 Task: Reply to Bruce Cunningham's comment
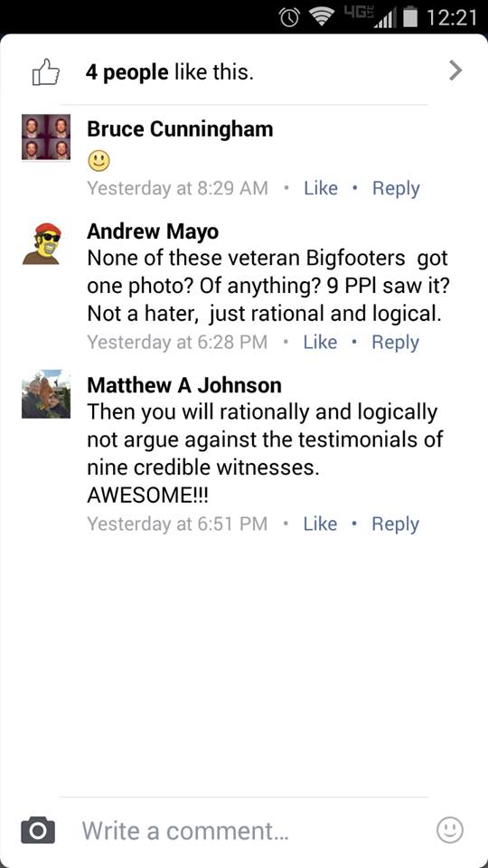396,189
